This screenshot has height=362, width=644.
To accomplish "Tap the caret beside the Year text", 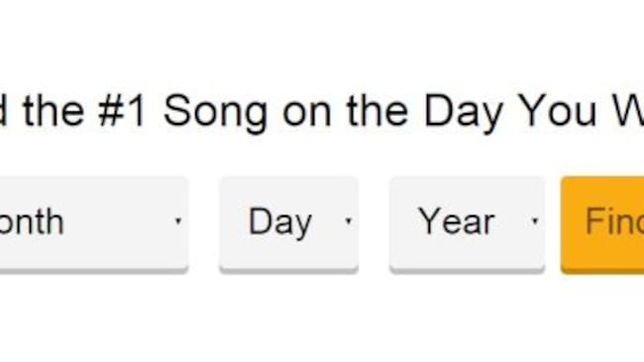I will tap(535, 221).
